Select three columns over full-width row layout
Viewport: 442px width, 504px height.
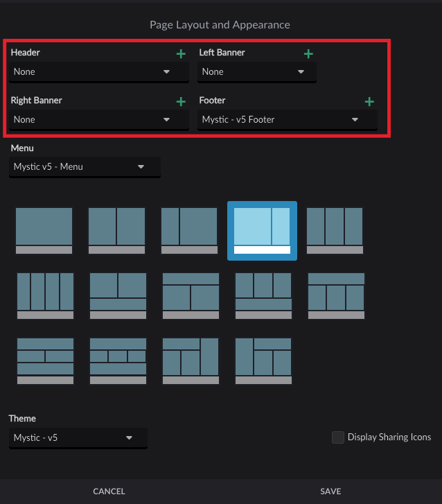[x=263, y=296]
